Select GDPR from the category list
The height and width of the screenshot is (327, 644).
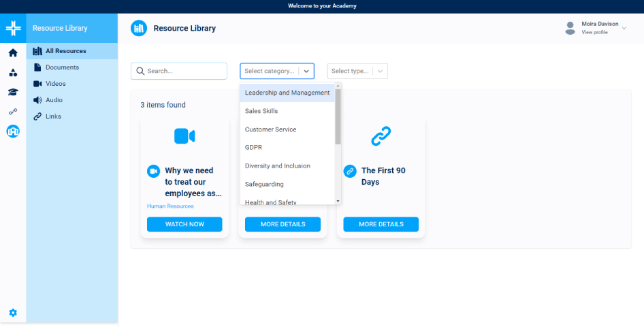[x=254, y=147]
